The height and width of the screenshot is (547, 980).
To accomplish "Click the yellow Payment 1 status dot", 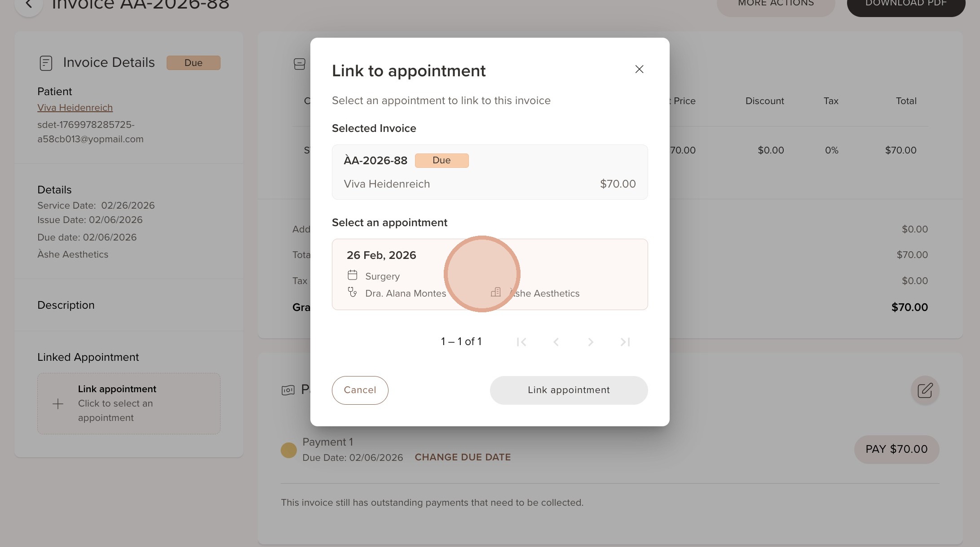I will coord(289,450).
